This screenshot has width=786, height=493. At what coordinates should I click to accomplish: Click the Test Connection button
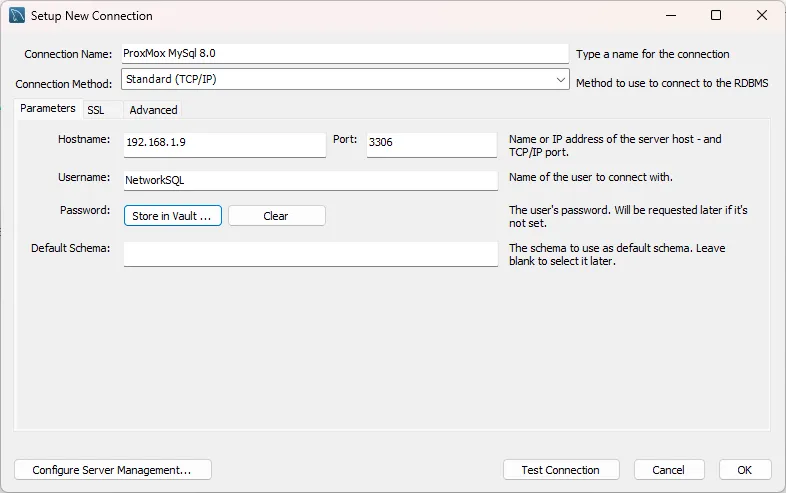pyautogui.click(x=561, y=470)
